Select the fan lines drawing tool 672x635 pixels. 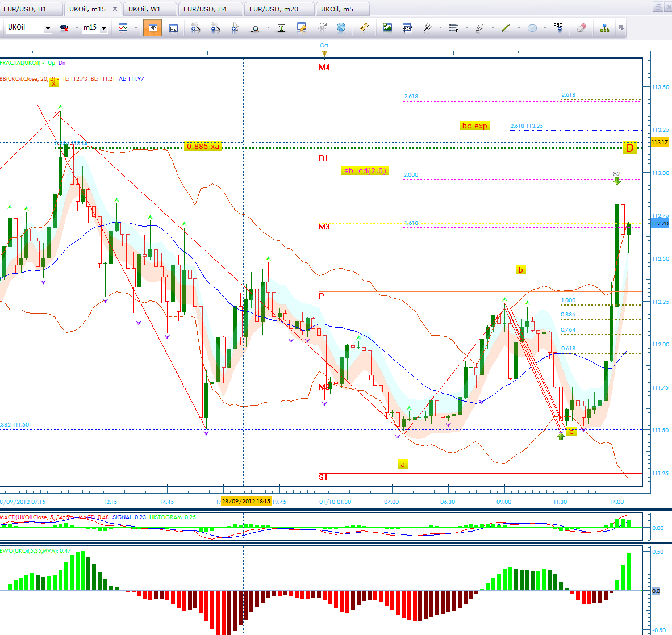[479, 28]
